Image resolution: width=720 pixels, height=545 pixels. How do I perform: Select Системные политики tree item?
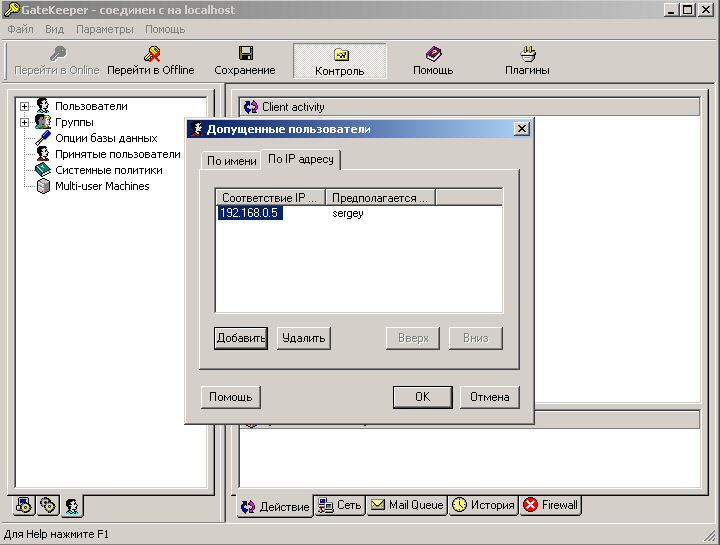tap(109, 170)
